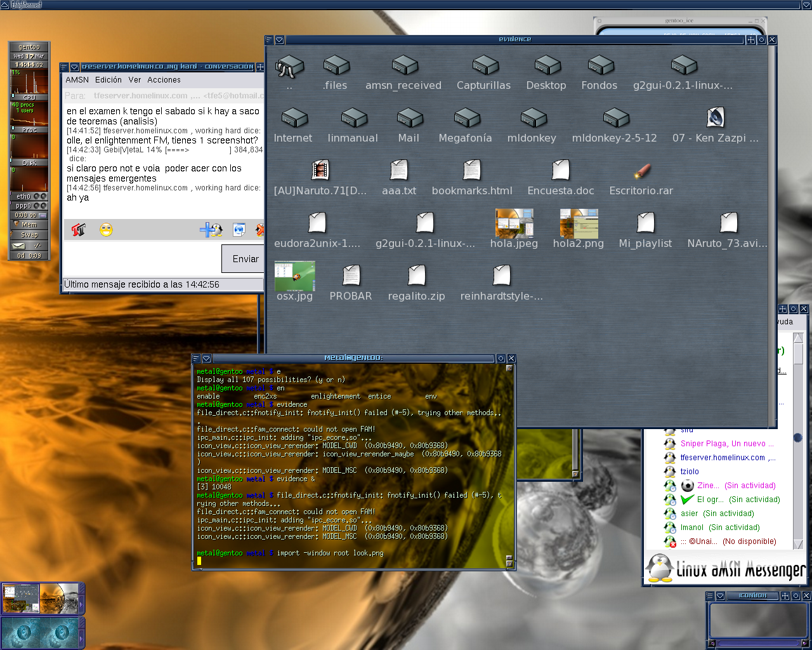Click the send file icon in the conversation toolbar
This screenshot has width=812, height=650.
pos(239,230)
